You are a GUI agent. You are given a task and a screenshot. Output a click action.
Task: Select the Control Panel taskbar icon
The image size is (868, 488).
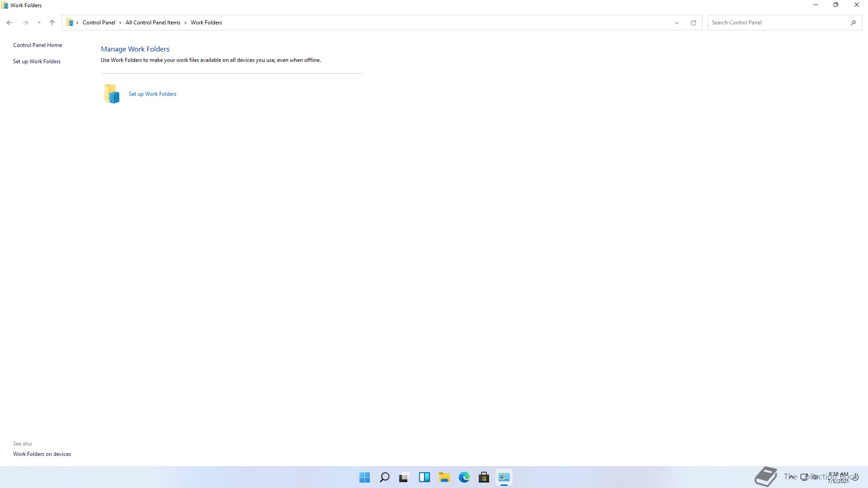point(504,477)
